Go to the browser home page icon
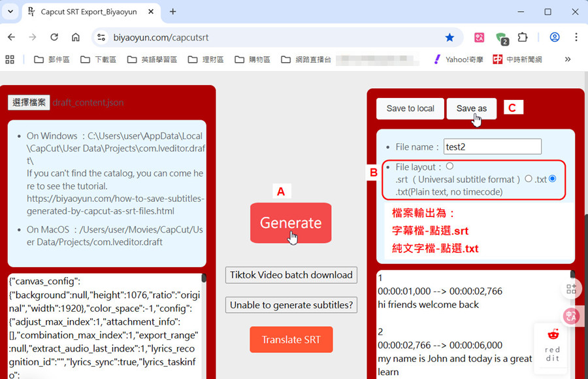Viewport: 588px width, 379px height. coord(76,37)
